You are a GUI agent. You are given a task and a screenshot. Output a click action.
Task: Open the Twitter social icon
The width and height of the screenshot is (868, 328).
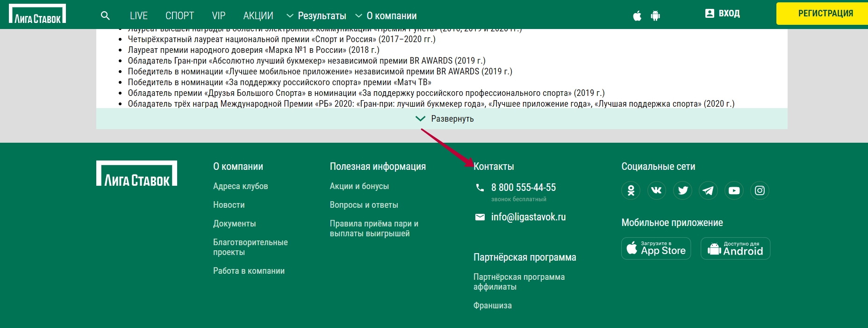(683, 190)
